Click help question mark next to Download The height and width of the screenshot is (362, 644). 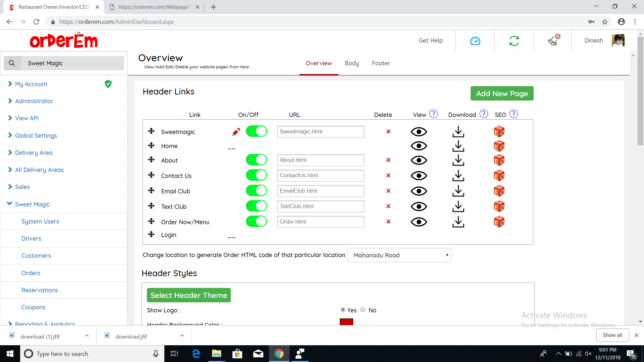[x=484, y=114]
